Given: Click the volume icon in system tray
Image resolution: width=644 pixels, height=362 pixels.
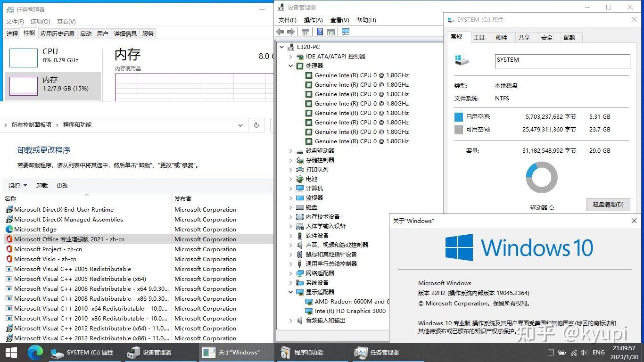Looking at the screenshot, I should pos(584,352).
